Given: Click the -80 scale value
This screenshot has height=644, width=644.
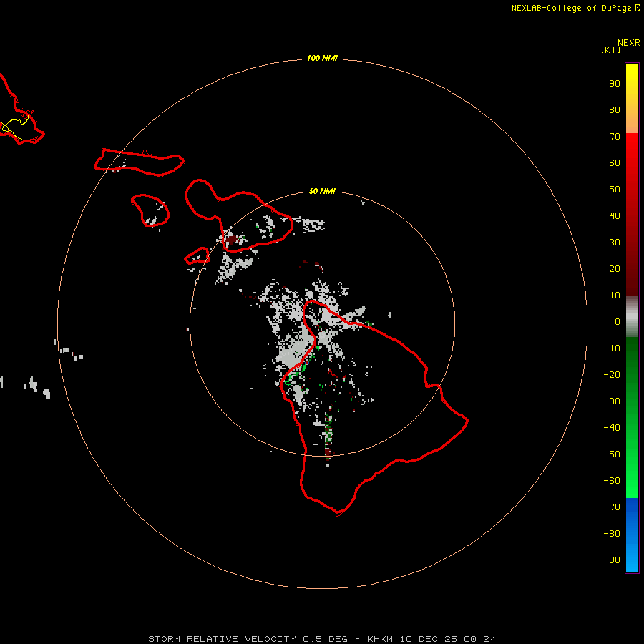Looking at the screenshot, I should click(612, 534).
